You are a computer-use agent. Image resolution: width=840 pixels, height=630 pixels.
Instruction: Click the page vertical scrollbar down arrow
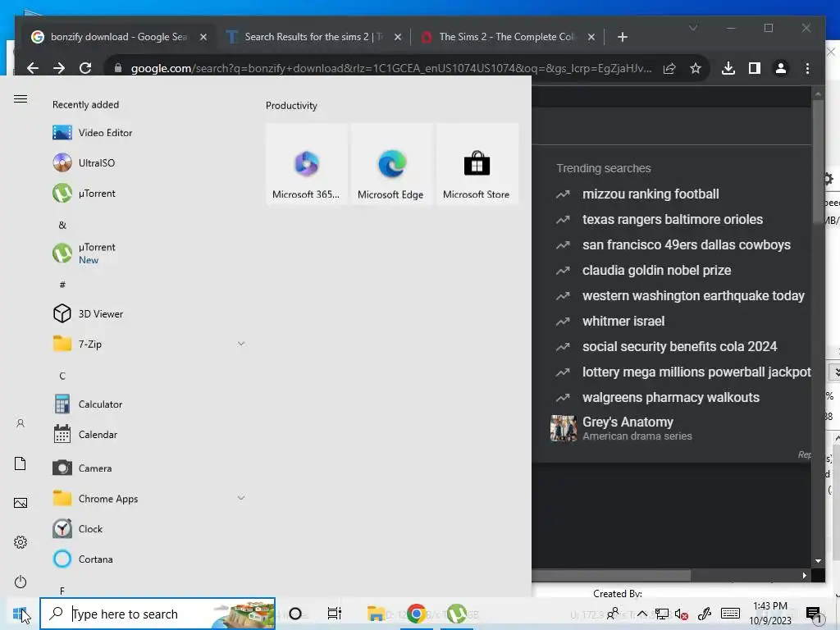coord(818,561)
